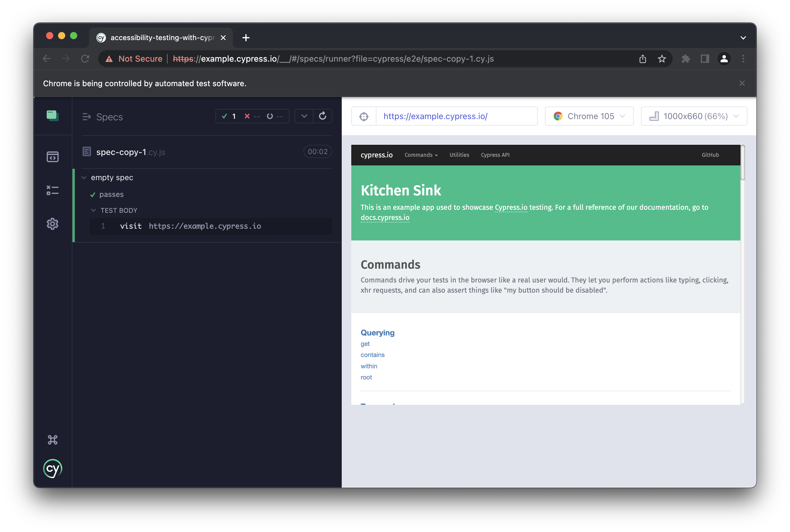
Task: Click the docs.cypress.io link
Action: tap(385, 218)
